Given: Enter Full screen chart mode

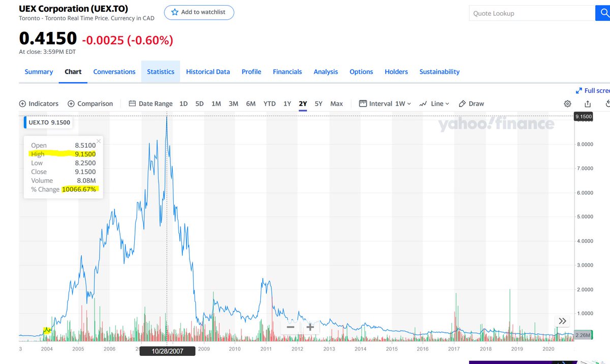Looking at the screenshot, I should coord(593,90).
